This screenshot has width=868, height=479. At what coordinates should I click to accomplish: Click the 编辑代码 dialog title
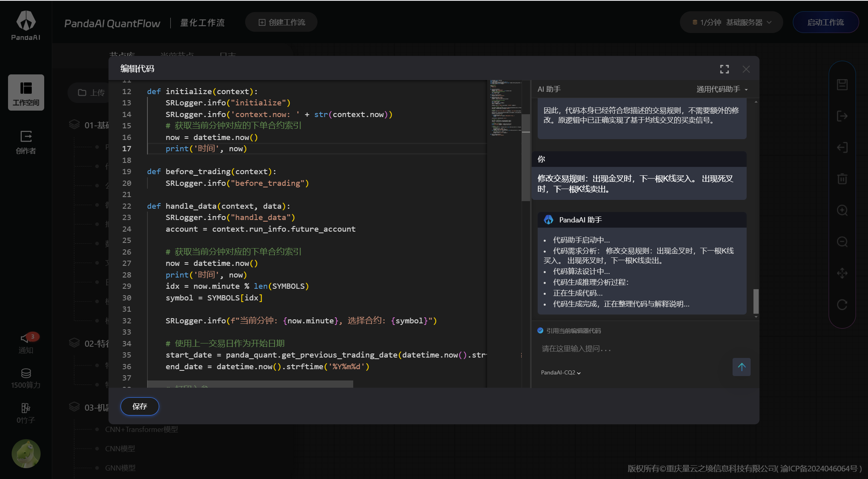click(137, 69)
